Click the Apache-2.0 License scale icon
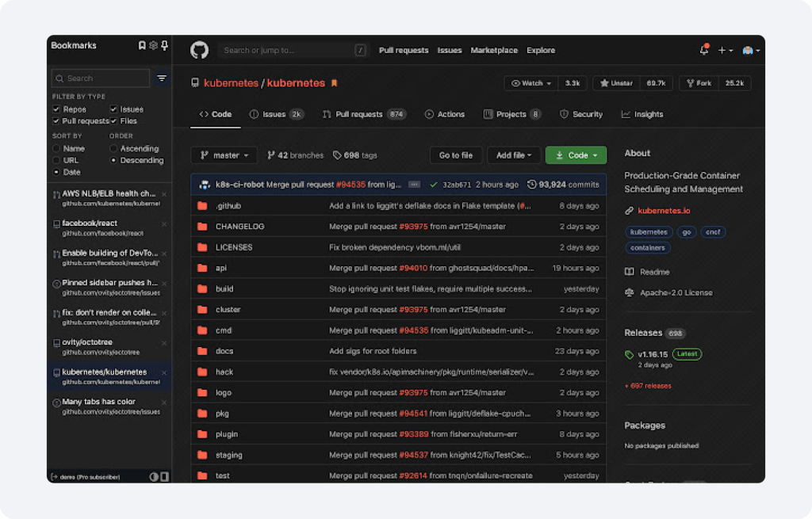 [629, 292]
